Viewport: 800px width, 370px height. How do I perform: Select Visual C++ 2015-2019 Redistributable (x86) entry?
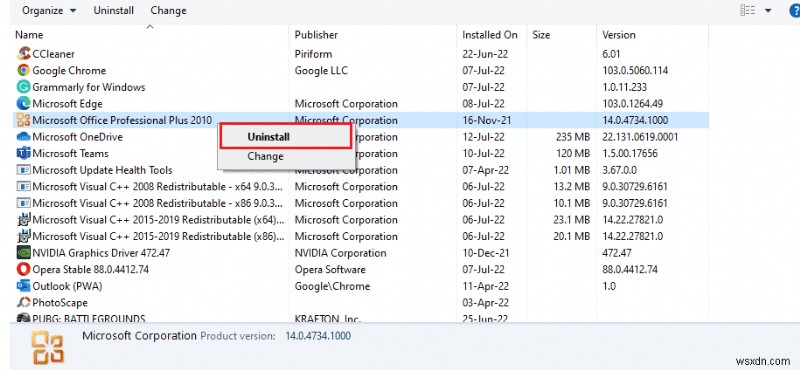[158, 236]
